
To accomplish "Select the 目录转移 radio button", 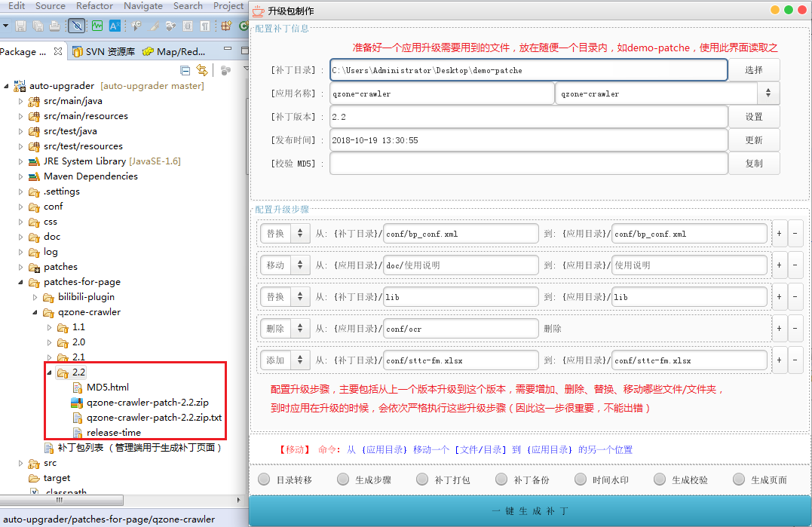I will [264, 480].
